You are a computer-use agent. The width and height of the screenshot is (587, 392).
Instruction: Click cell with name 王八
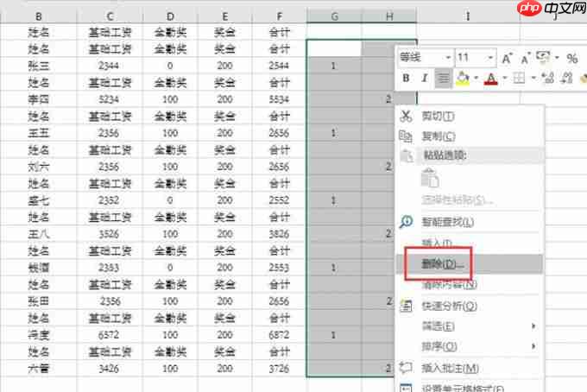pyautogui.click(x=39, y=234)
